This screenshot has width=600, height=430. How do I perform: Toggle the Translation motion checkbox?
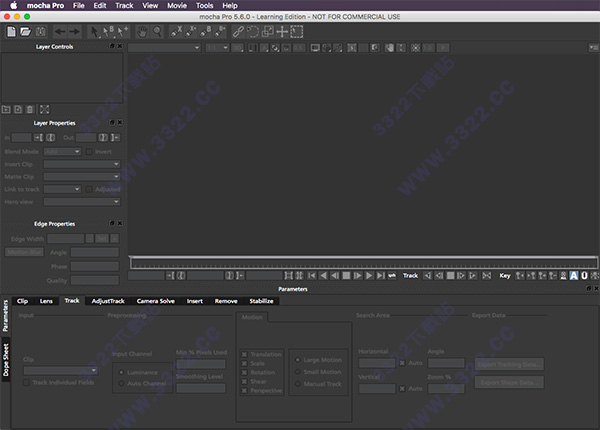click(x=245, y=355)
